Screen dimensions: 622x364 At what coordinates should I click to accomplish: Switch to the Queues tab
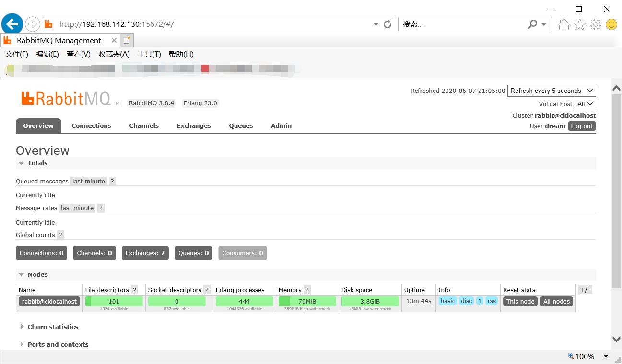point(241,125)
